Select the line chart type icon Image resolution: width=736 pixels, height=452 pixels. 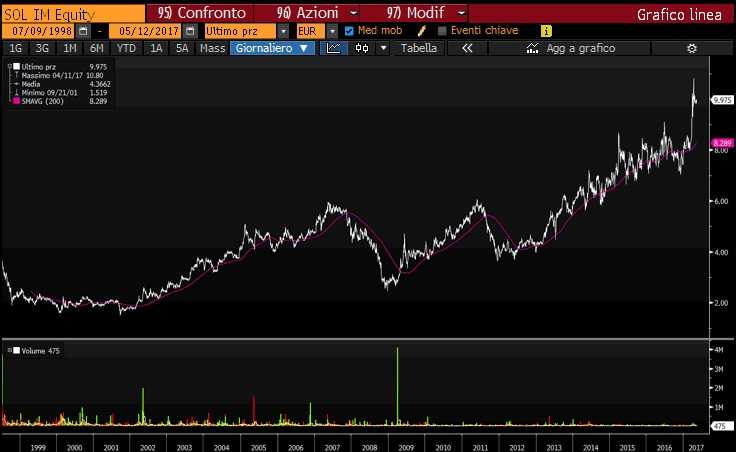coord(334,48)
